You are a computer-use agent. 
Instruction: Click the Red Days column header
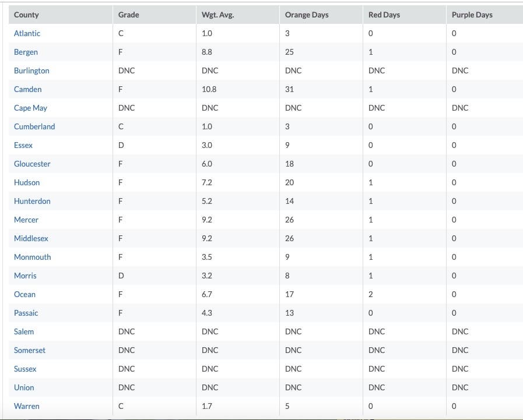pos(384,15)
